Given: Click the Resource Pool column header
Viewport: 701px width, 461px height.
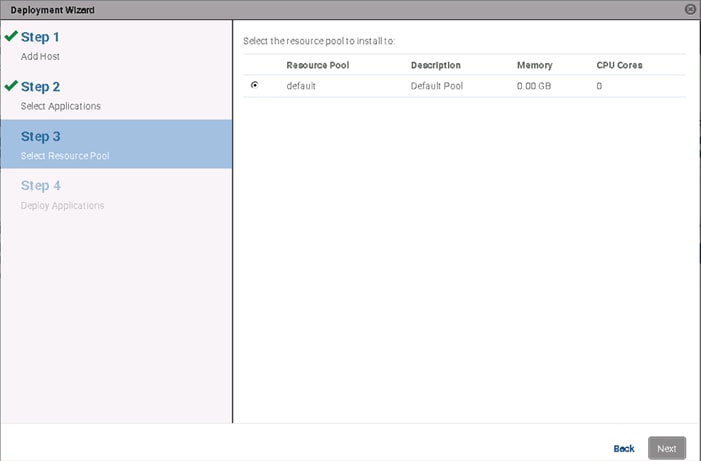Looking at the screenshot, I should [x=317, y=65].
